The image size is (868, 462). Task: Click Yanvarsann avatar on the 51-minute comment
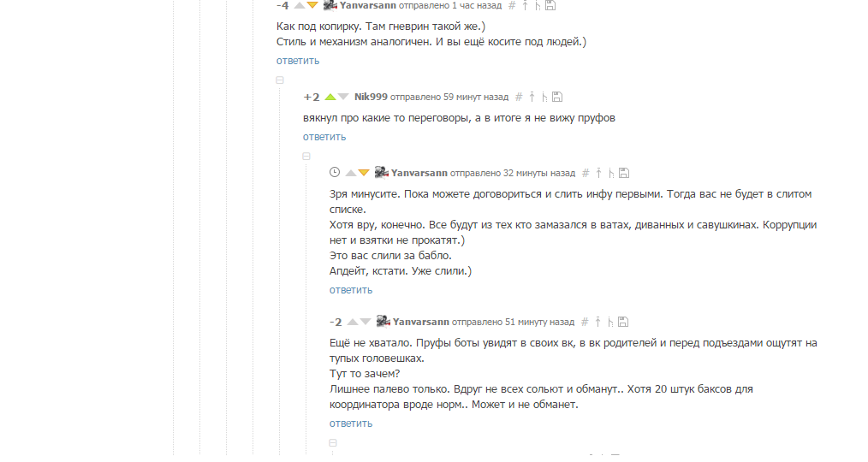coord(383,322)
